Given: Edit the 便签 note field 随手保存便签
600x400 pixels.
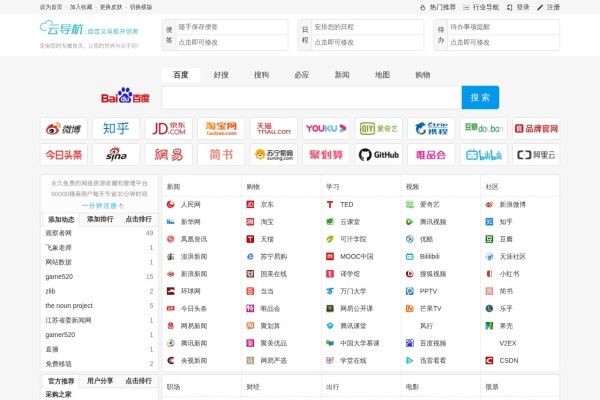Looking at the screenshot, I should pyautogui.click(x=232, y=27).
